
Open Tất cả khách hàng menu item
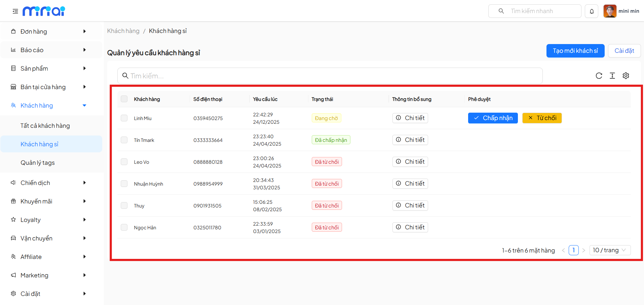[x=45, y=126]
